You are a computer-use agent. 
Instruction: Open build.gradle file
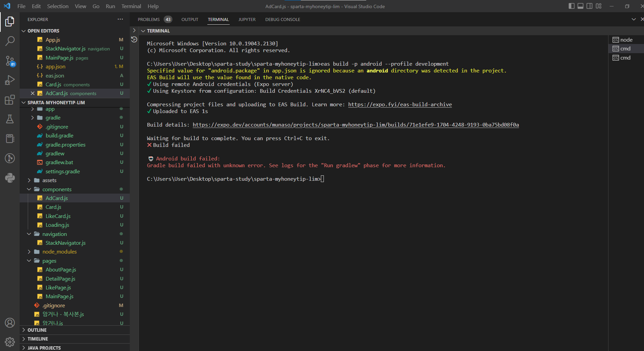[x=75, y=136]
